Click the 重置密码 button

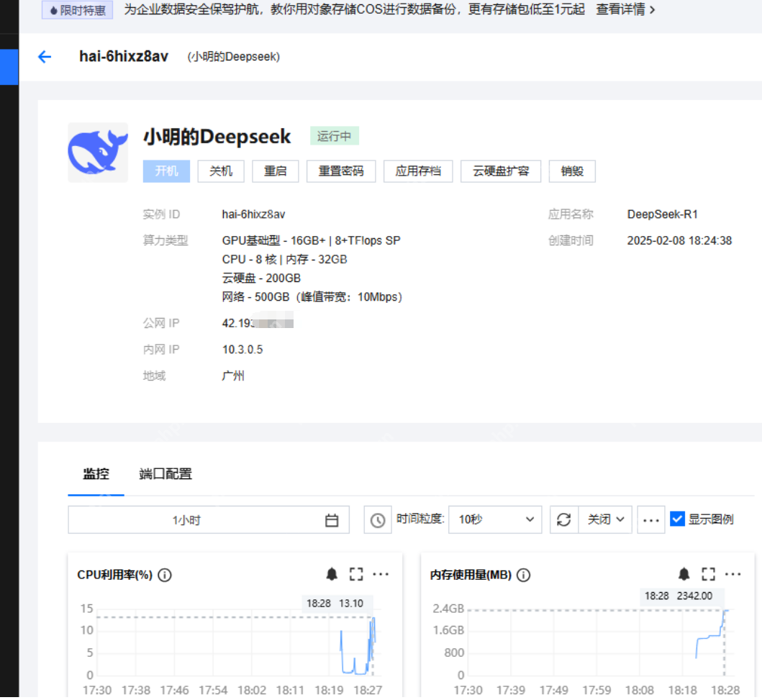pyautogui.click(x=340, y=171)
